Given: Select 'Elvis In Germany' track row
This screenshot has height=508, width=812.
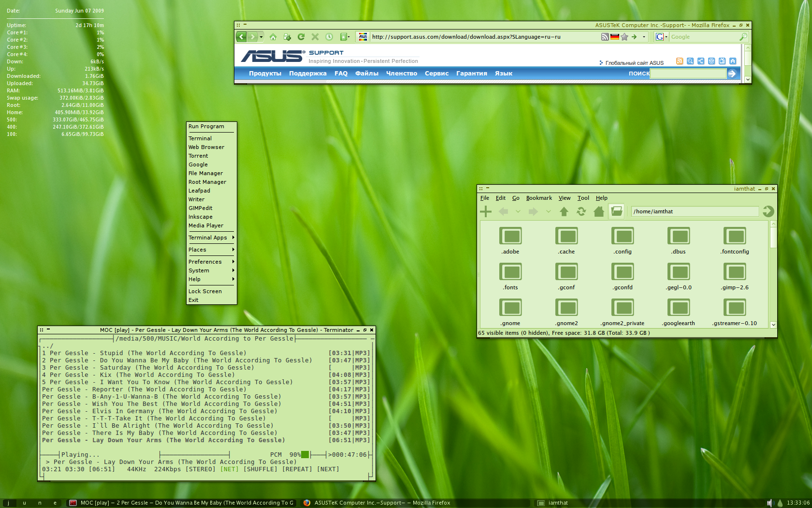Looking at the screenshot, I should pyautogui.click(x=206, y=411).
